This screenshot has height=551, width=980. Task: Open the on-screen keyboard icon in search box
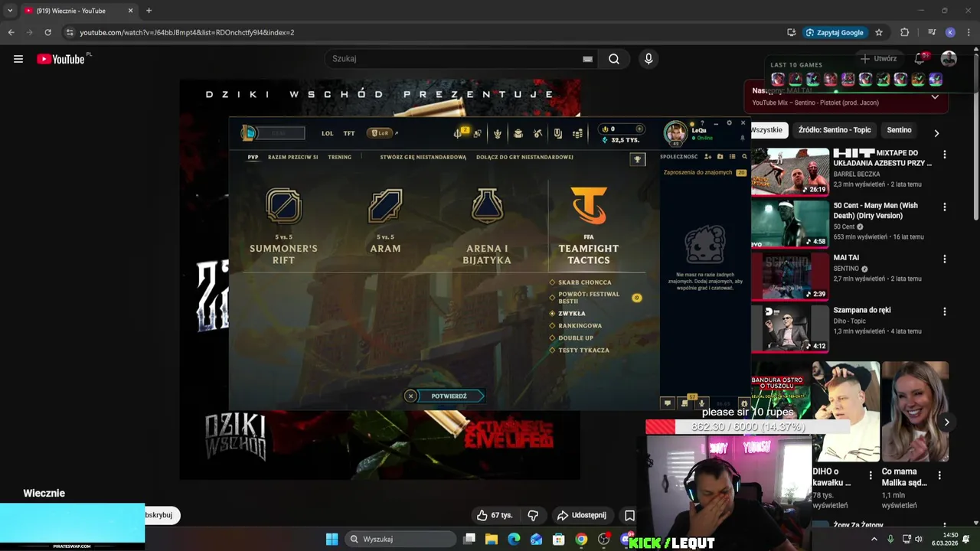[x=587, y=59]
